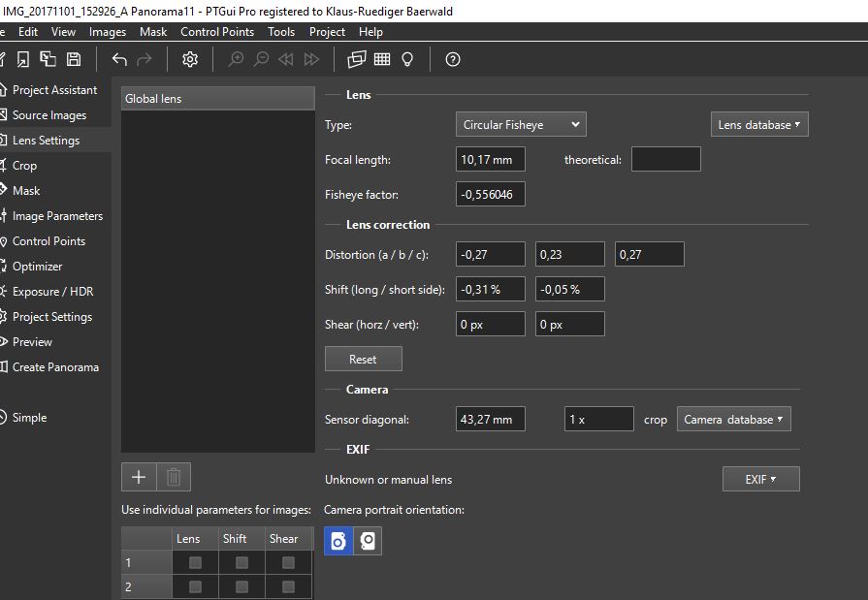Enable Shift checkbox for image 2
Image resolution: width=868 pixels, height=600 pixels.
tap(241, 586)
